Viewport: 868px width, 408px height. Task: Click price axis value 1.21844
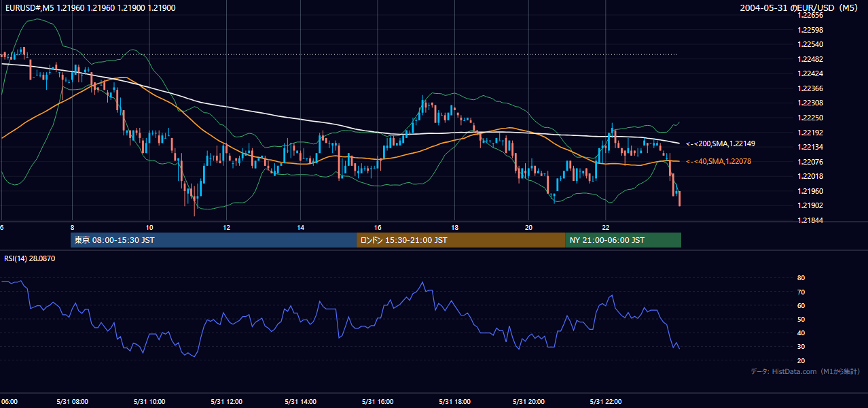[x=811, y=221]
